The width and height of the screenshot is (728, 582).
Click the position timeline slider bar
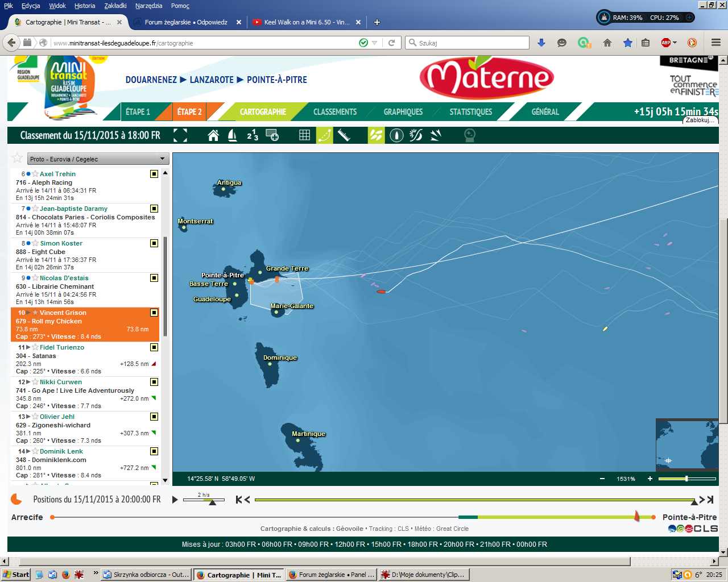tap(476, 500)
